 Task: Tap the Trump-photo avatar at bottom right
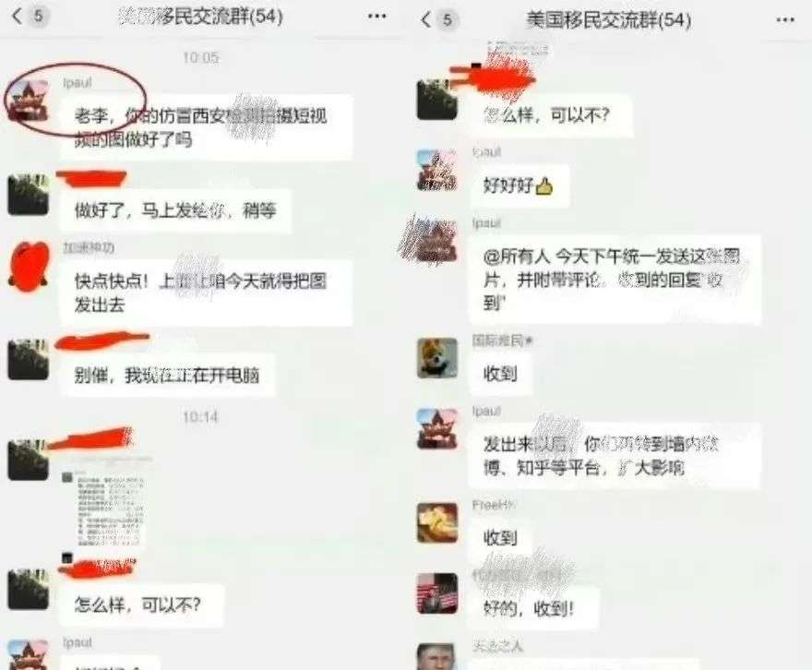click(x=437, y=656)
